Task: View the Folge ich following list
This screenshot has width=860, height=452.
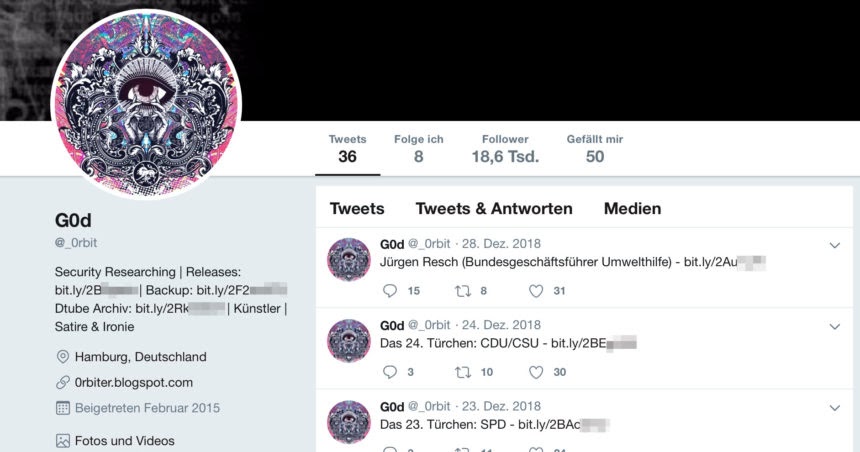Action: [x=418, y=149]
